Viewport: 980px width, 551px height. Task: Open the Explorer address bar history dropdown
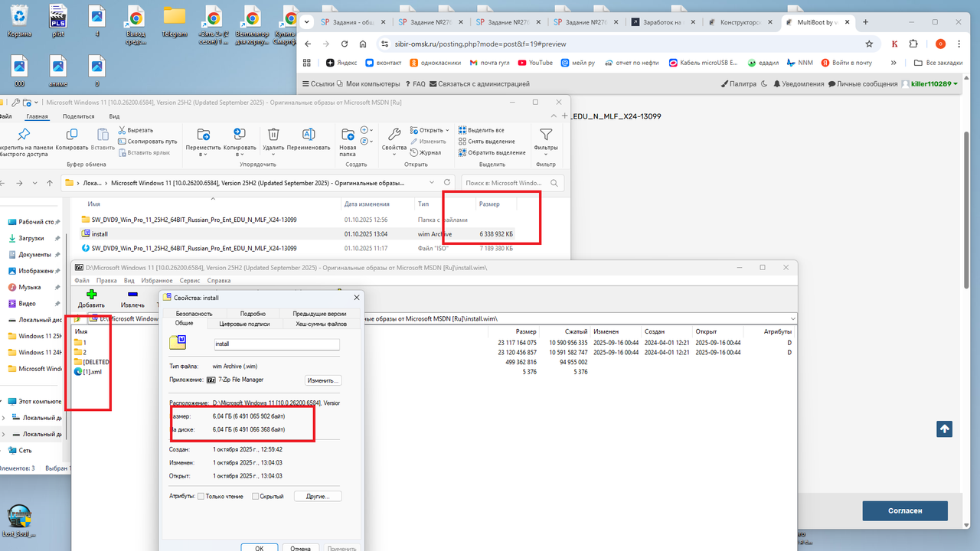[x=432, y=183]
